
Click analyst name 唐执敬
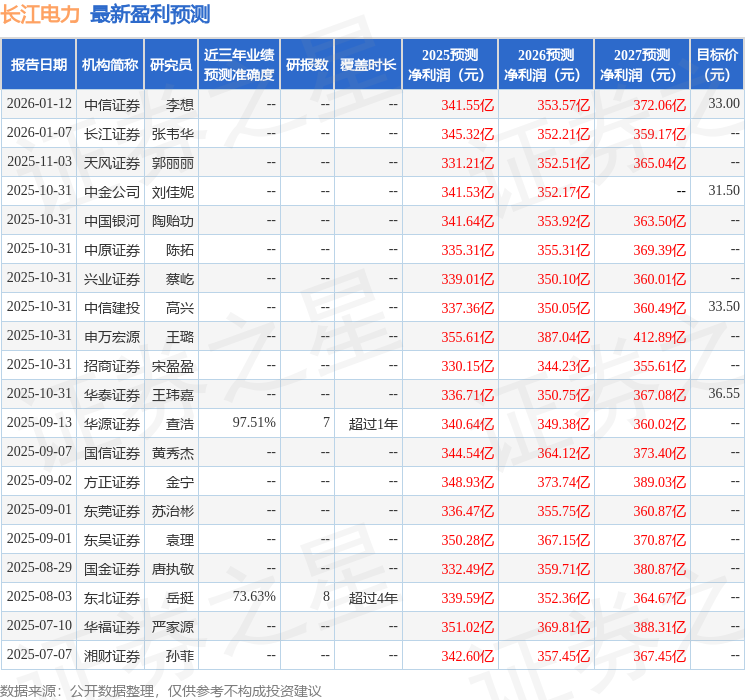pos(172,569)
